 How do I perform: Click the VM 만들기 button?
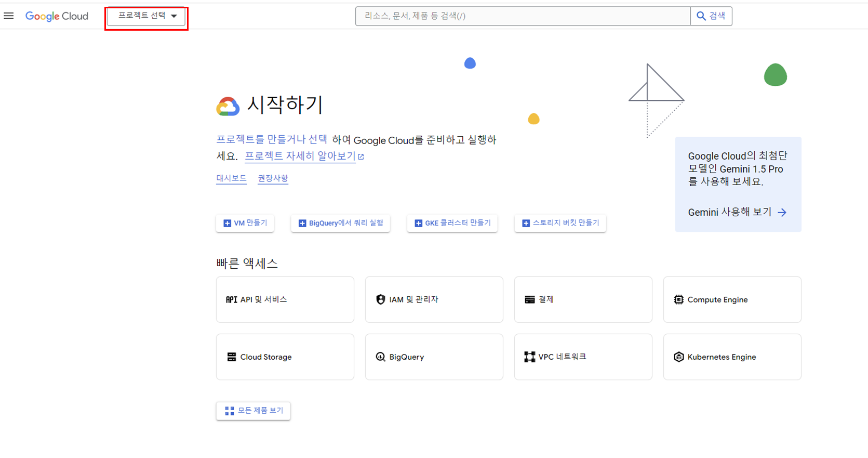[x=245, y=223]
